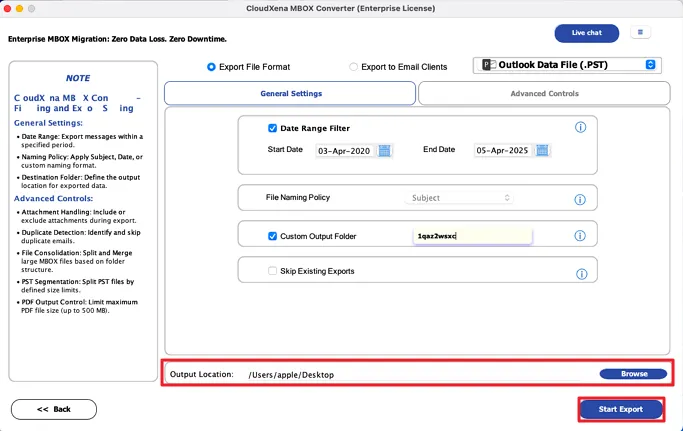Open the File Naming Policy Subject dropdown
This screenshot has width=683, height=431.
[459, 198]
